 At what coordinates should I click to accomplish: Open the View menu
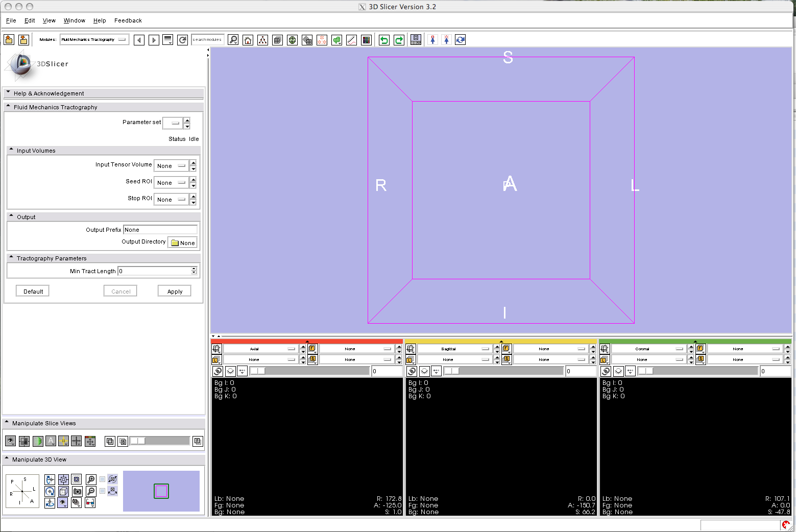[49, 20]
